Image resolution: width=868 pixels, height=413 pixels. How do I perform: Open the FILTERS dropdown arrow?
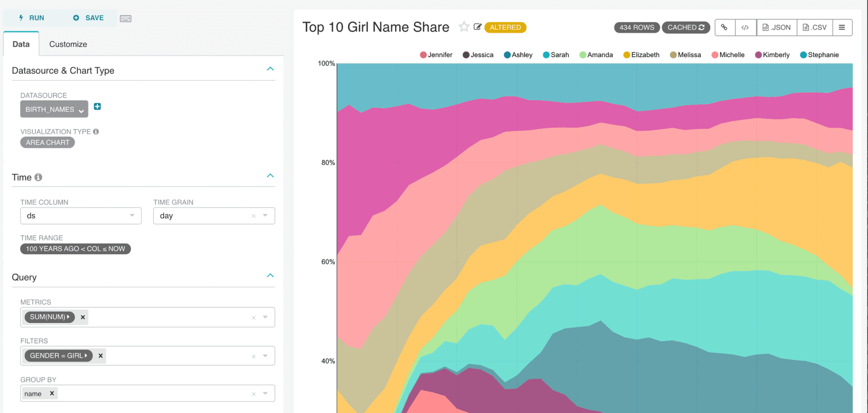point(266,356)
